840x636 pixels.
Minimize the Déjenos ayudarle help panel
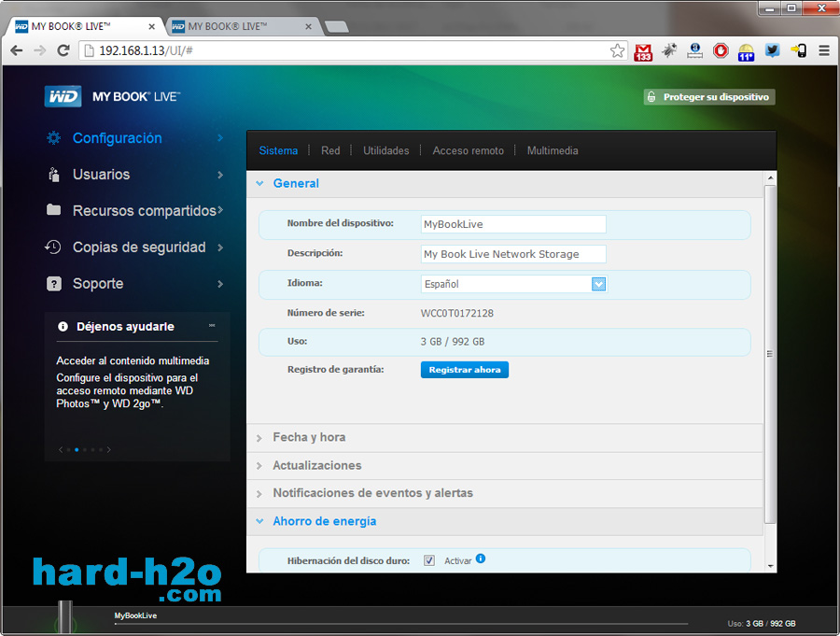coord(212,325)
